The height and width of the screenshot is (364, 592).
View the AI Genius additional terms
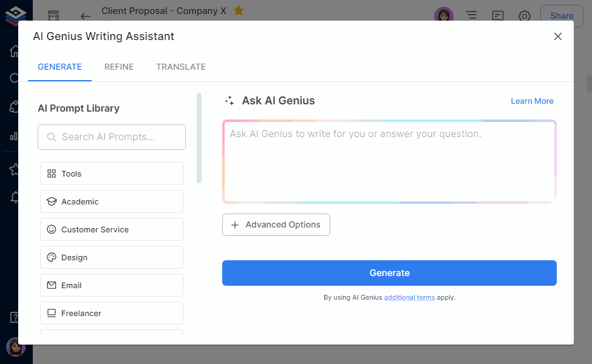[x=409, y=297]
